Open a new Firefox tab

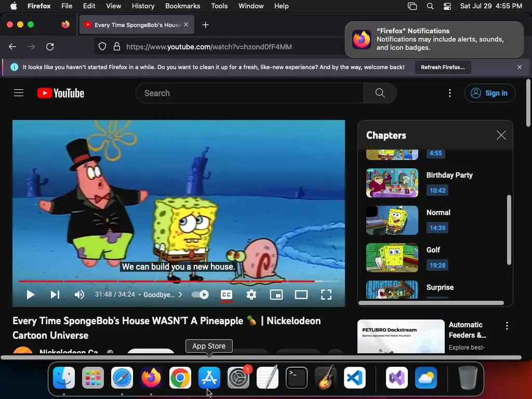[x=205, y=25]
